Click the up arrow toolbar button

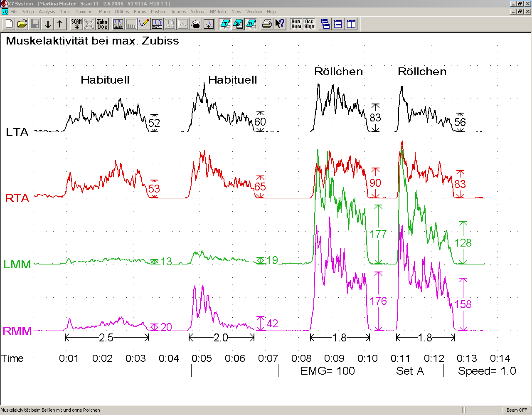(x=60, y=24)
